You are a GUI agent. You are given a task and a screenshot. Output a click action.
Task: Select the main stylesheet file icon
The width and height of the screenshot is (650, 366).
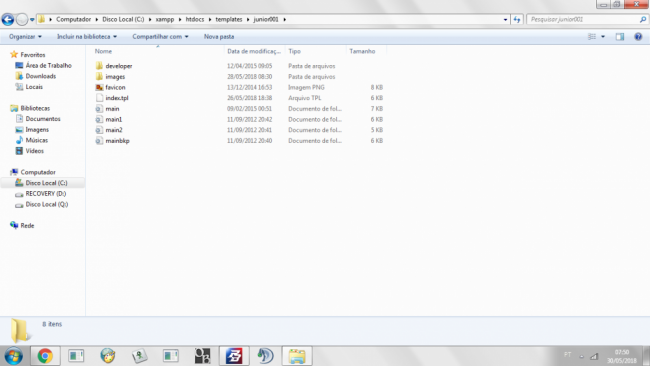(99, 109)
